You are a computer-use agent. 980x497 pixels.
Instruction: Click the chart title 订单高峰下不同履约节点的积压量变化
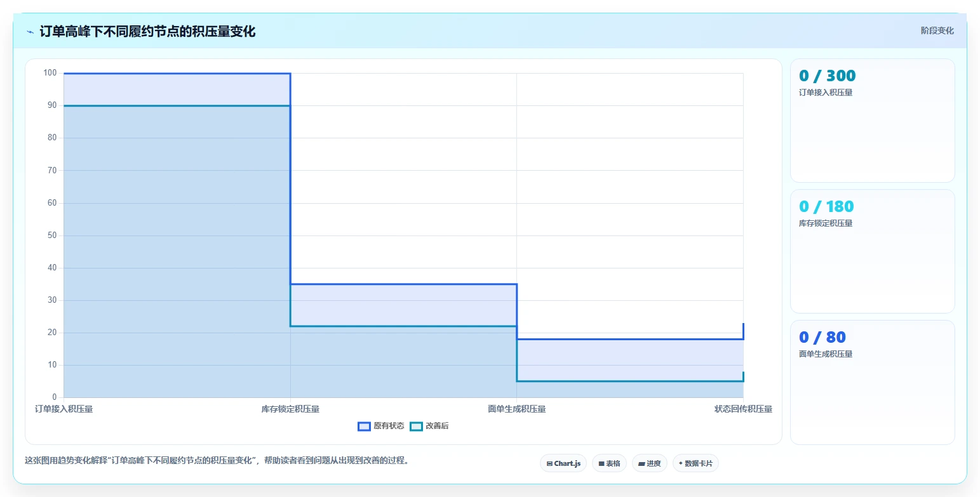pos(147,31)
